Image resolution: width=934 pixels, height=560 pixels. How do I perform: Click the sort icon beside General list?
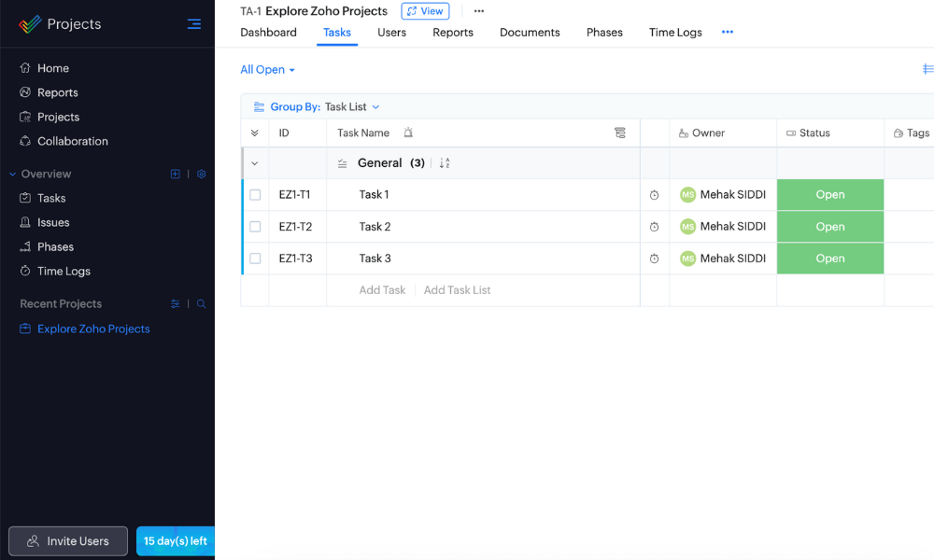[445, 163]
